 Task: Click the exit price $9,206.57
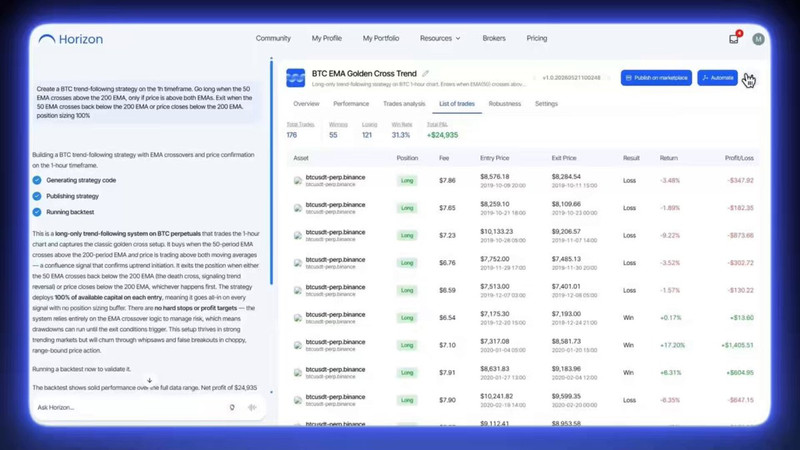(x=566, y=232)
